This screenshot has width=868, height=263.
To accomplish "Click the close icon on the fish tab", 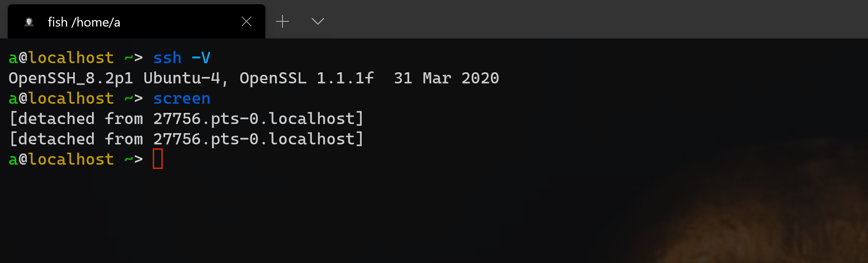I will pyautogui.click(x=246, y=21).
